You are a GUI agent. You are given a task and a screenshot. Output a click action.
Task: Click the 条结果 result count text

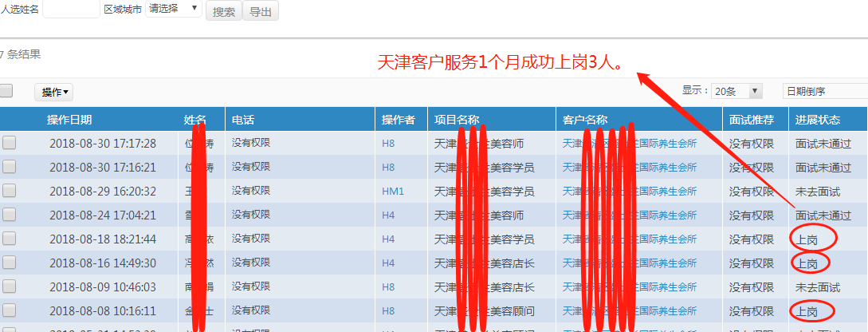pyautogui.click(x=21, y=54)
